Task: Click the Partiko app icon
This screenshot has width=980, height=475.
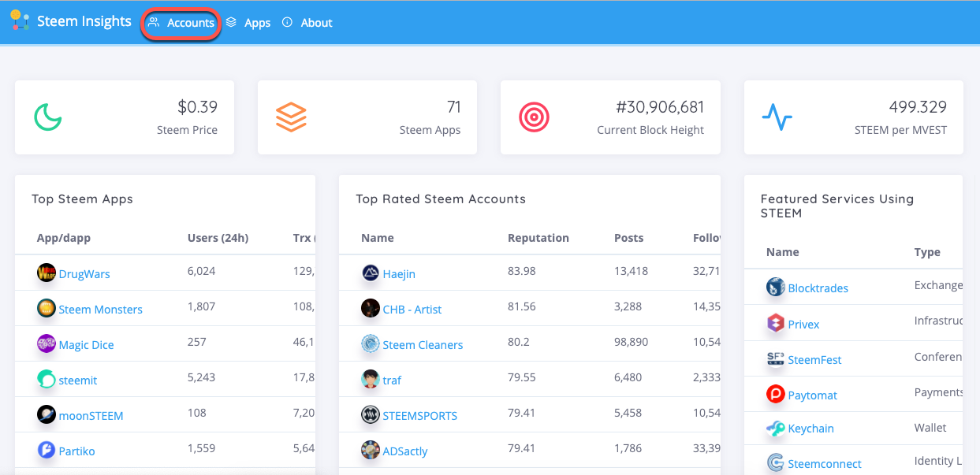Action: [x=47, y=451]
